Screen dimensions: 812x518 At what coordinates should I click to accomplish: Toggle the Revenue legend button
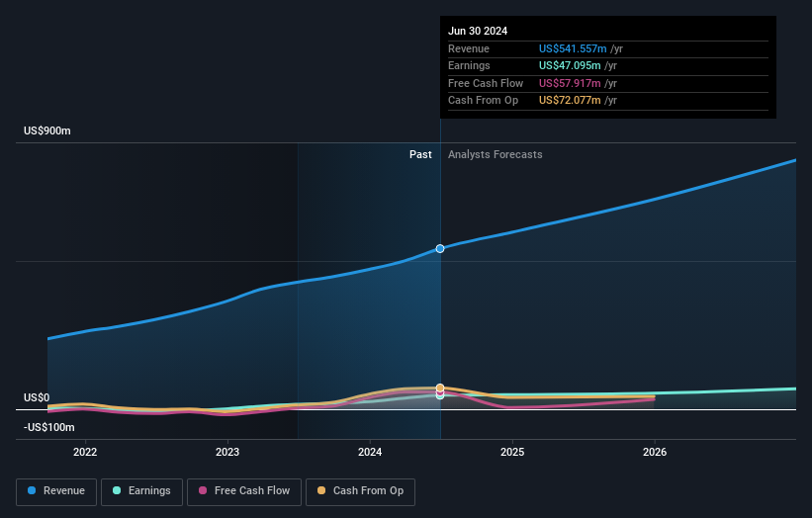tap(56, 491)
